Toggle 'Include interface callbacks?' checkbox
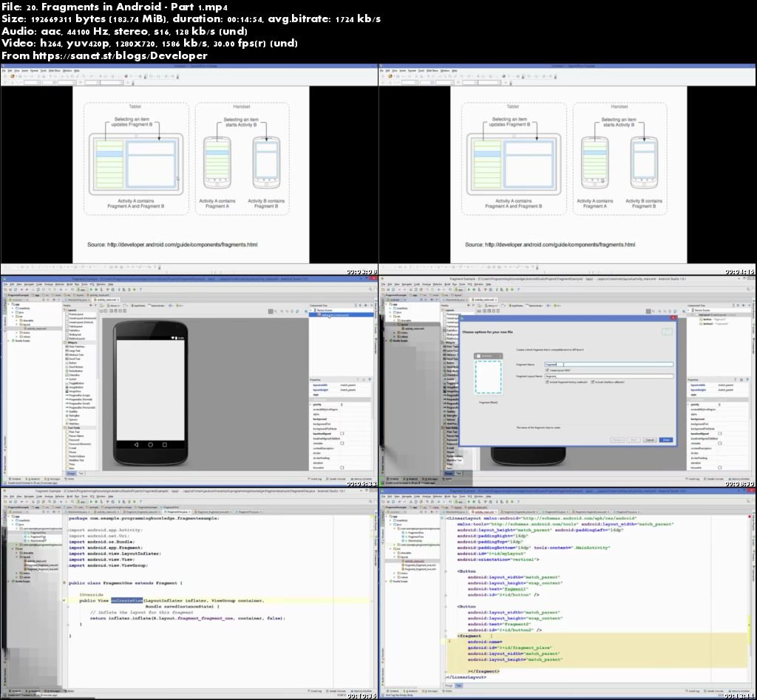The width and height of the screenshot is (757, 700). [x=592, y=382]
